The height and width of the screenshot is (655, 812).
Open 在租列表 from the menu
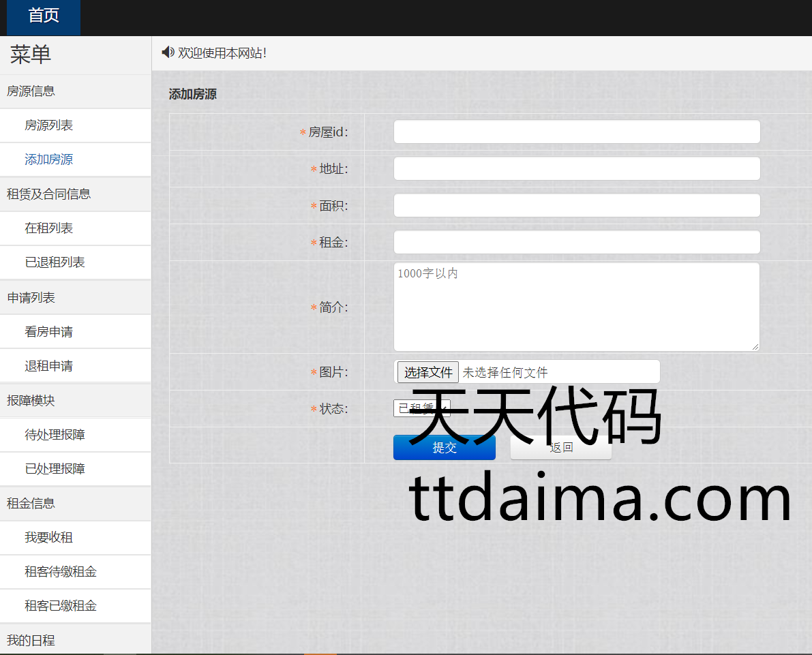[x=49, y=228]
